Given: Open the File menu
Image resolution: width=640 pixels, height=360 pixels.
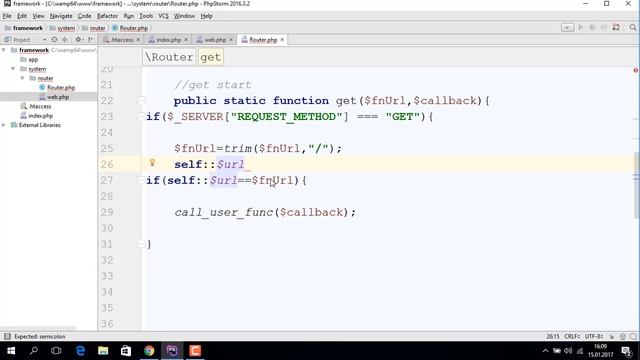Looking at the screenshot, I should click(x=7, y=16).
